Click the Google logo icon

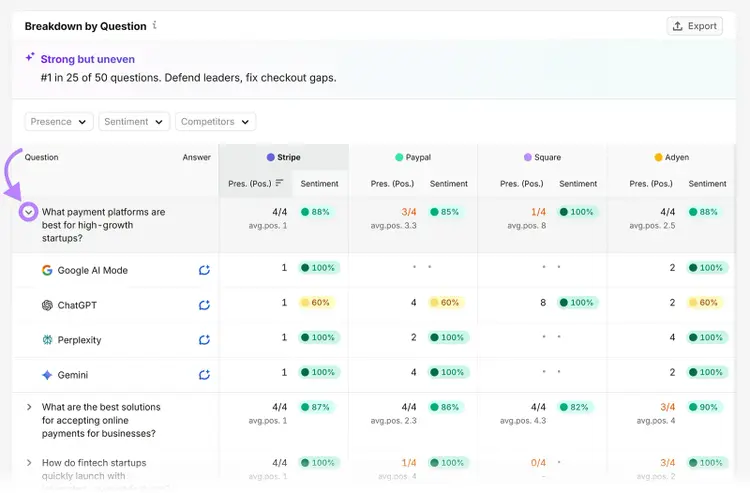pyautogui.click(x=47, y=270)
